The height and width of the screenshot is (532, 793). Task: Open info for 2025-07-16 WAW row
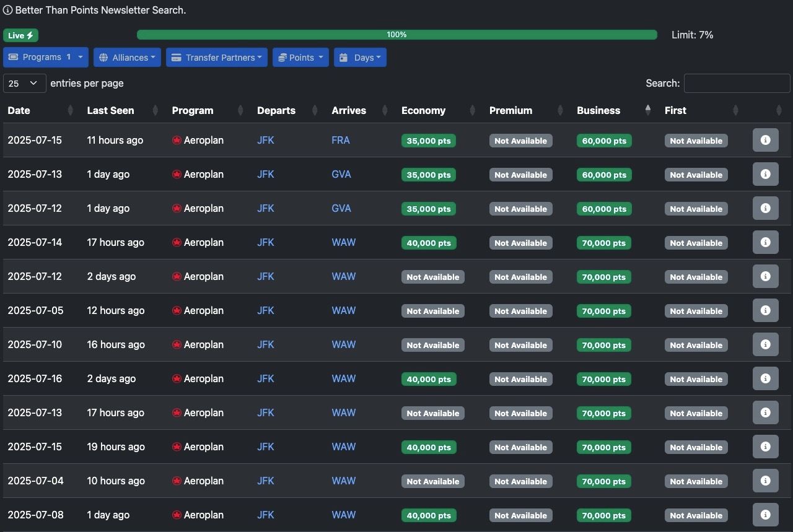[765, 378]
